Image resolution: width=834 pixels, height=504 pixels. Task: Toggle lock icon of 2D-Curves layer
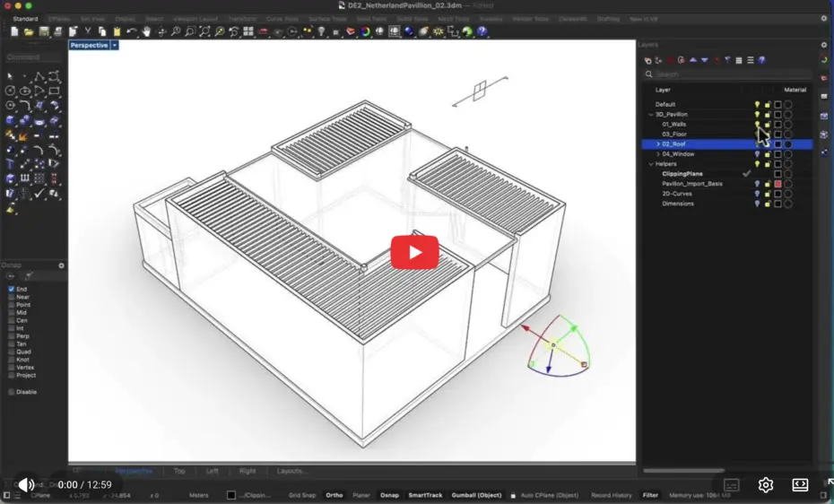click(767, 194)
